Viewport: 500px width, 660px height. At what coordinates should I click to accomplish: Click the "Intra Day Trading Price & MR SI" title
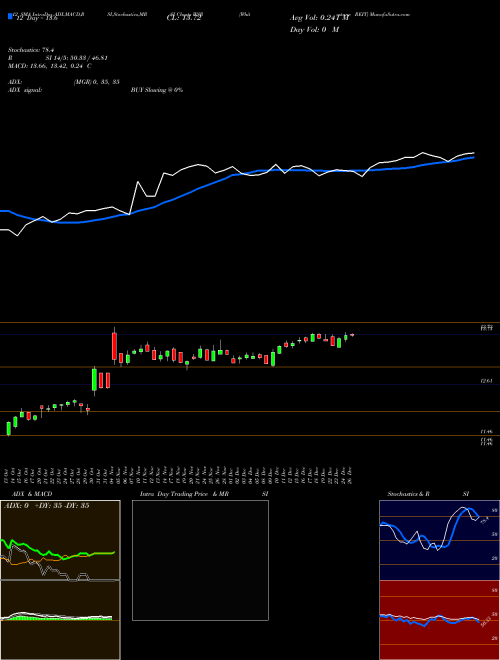coord(204,494)
